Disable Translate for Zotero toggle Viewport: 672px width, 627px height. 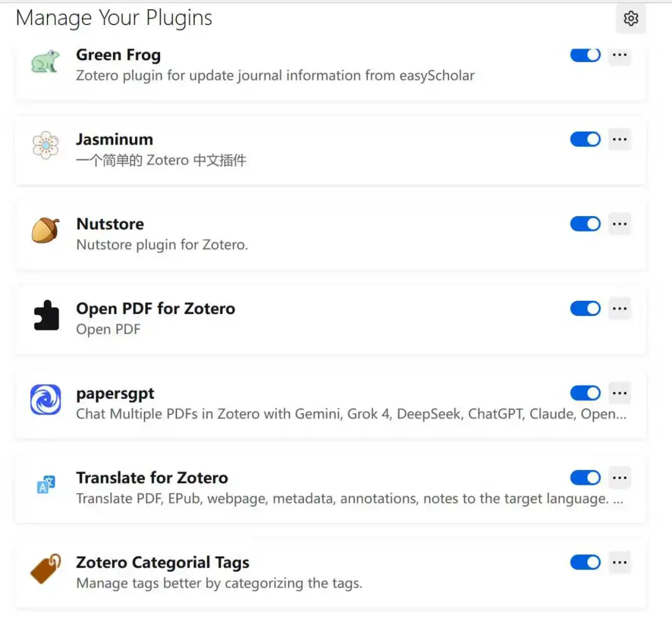pos(585,478)
